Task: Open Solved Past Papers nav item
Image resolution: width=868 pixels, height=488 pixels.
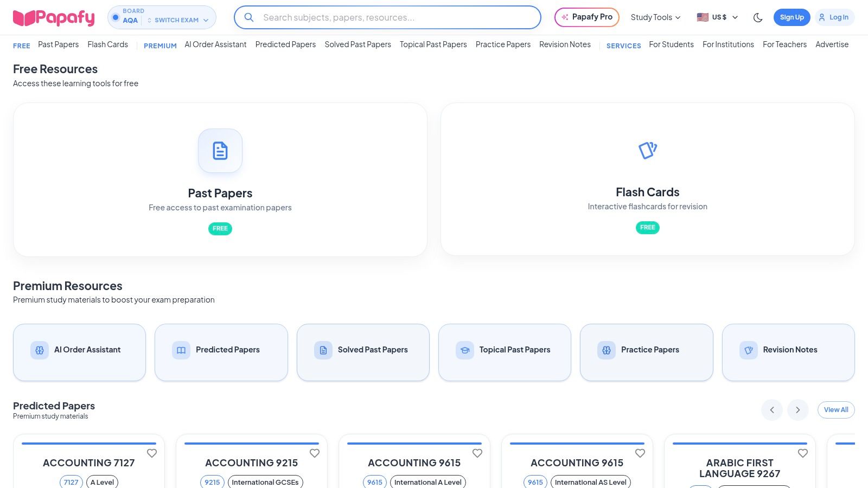Action: click(358, 44)
